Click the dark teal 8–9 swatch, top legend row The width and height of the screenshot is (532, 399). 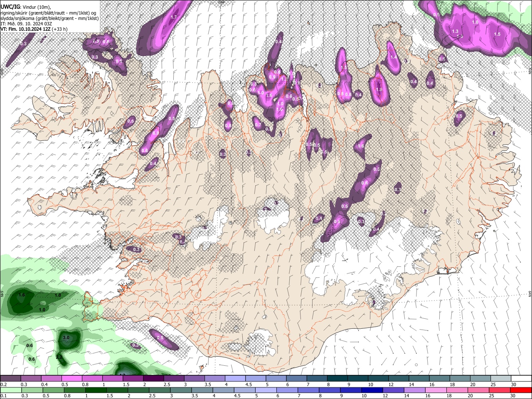[337, 379]
